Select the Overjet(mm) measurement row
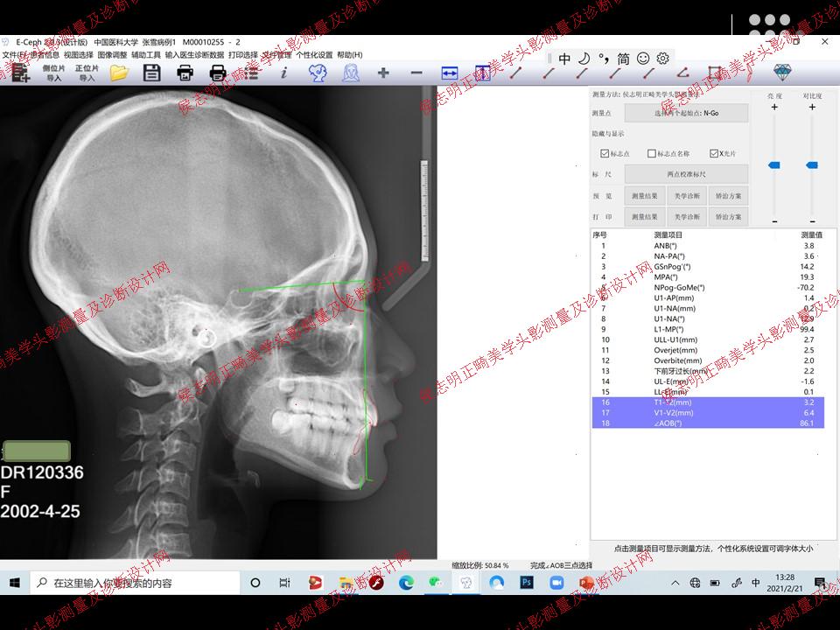840x630 pixels. coord(708,350)
